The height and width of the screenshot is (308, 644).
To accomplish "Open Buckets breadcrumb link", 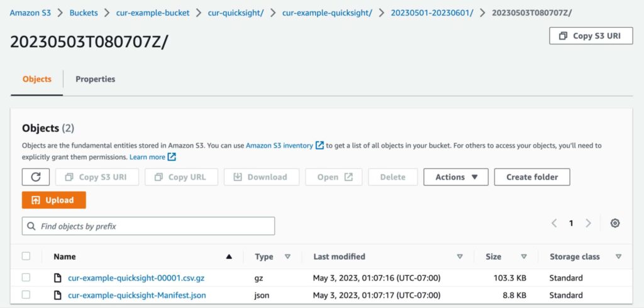I will pyautogui.click(x=84, y=13).
